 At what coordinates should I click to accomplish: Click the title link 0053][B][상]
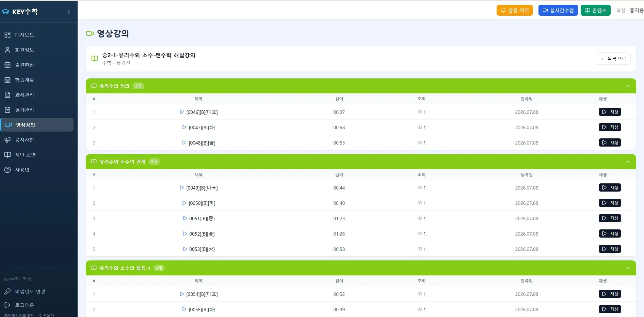[202, 249]
